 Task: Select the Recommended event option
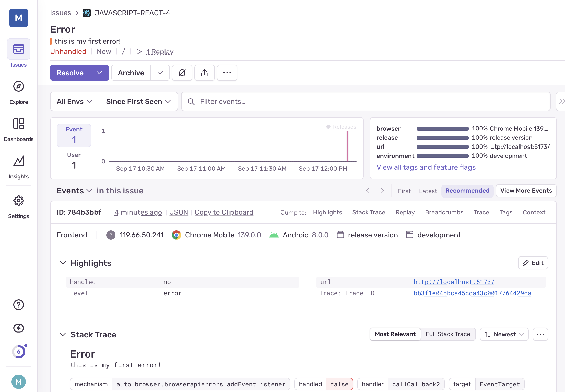[467, 191]
